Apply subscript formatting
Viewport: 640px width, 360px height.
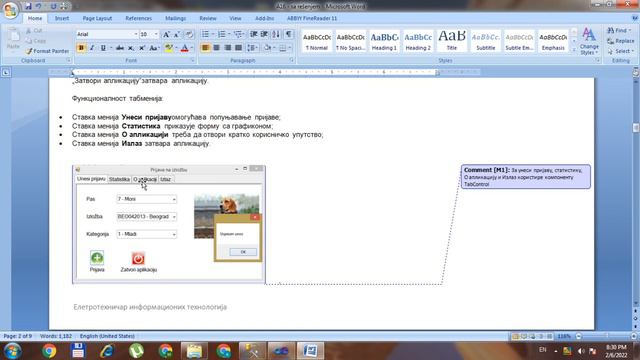coord(131,48)
